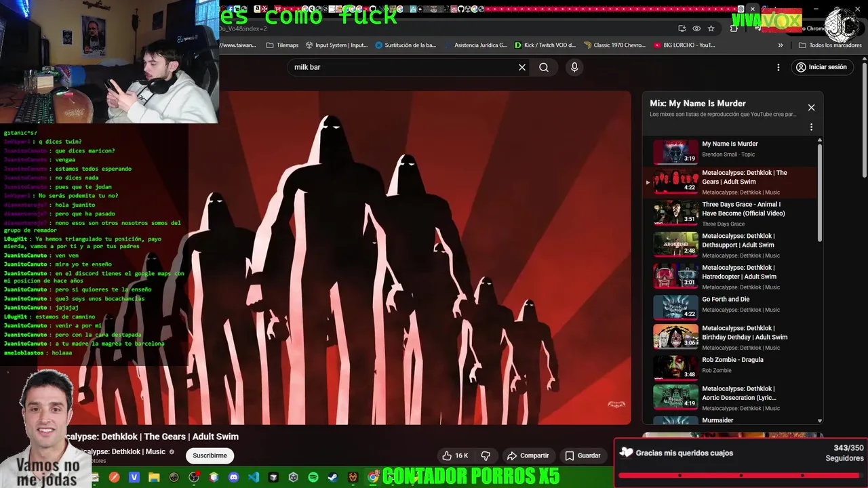Open Spotify from the taskbar
The width and height of the screenshot is (868, 488).
click(313, 477)
